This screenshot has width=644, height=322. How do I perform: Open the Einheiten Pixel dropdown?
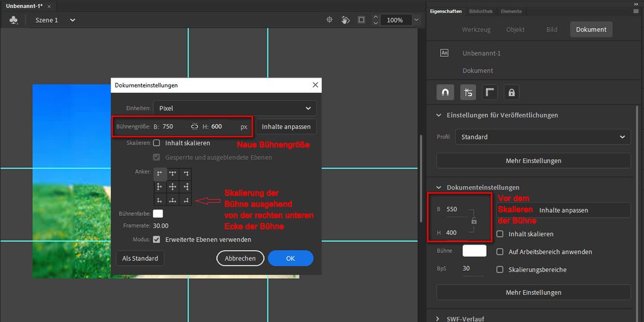[235, 108]
